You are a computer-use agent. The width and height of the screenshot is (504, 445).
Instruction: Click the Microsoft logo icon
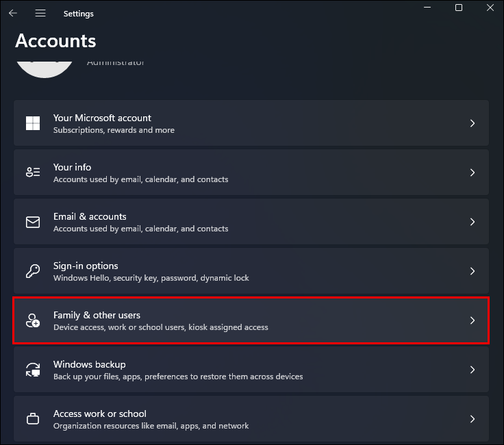(33, 123)
